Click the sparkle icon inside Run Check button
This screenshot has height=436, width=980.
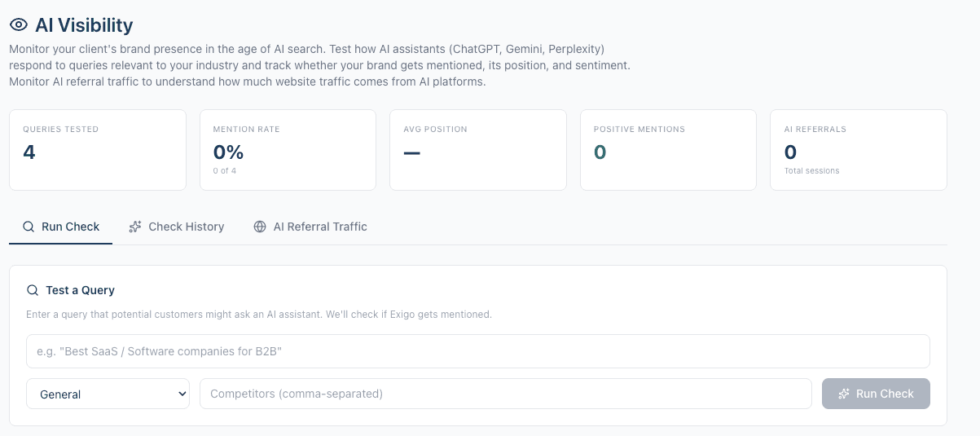coord(844,394)
